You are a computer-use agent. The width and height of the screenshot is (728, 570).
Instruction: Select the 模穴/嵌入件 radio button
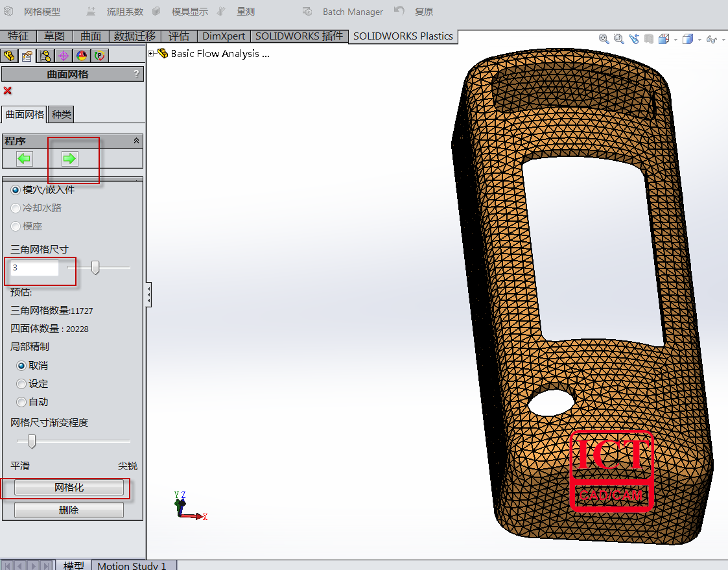16,190
